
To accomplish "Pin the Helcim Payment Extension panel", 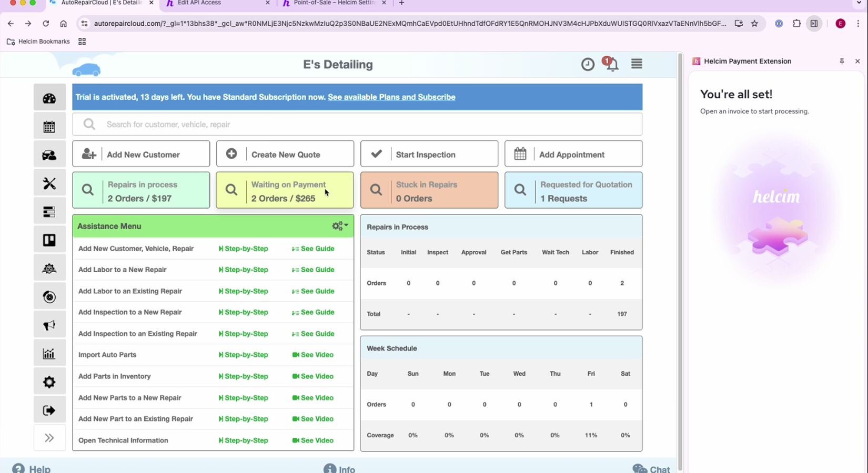I will [x=842, y=61].
